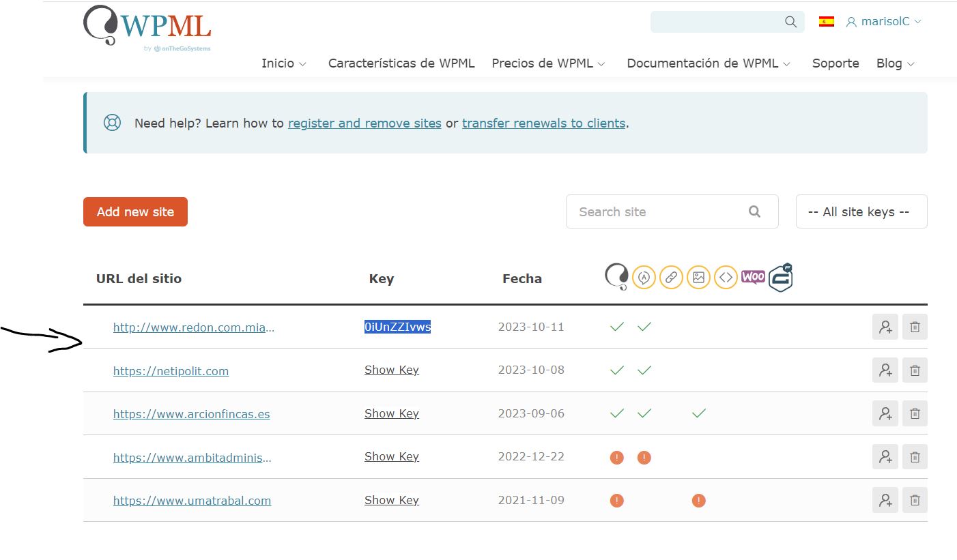Click the String Translation 'A' column icon

[x=644, y=278]
